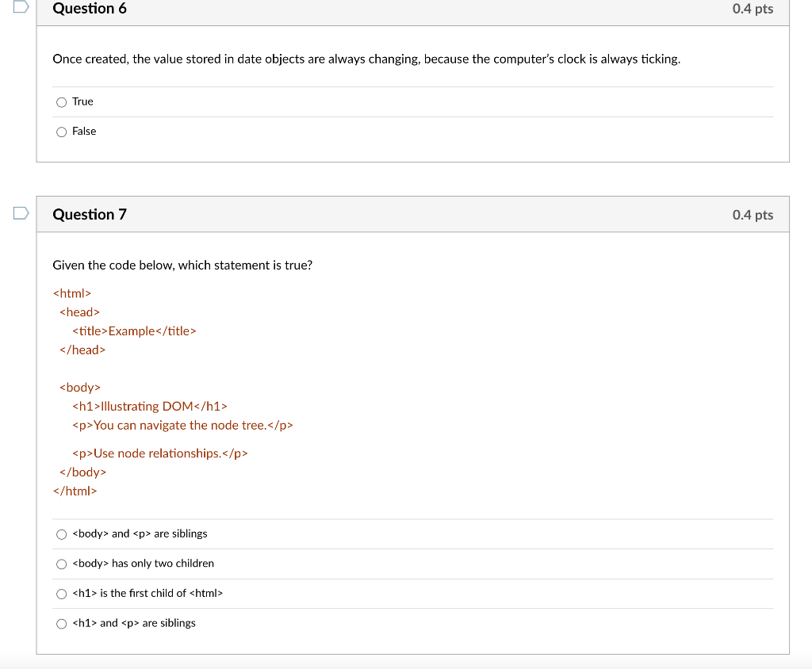Choose '<h1> and <p> are siblings' answer
The image size is (812, 669).
pos(61,624)
